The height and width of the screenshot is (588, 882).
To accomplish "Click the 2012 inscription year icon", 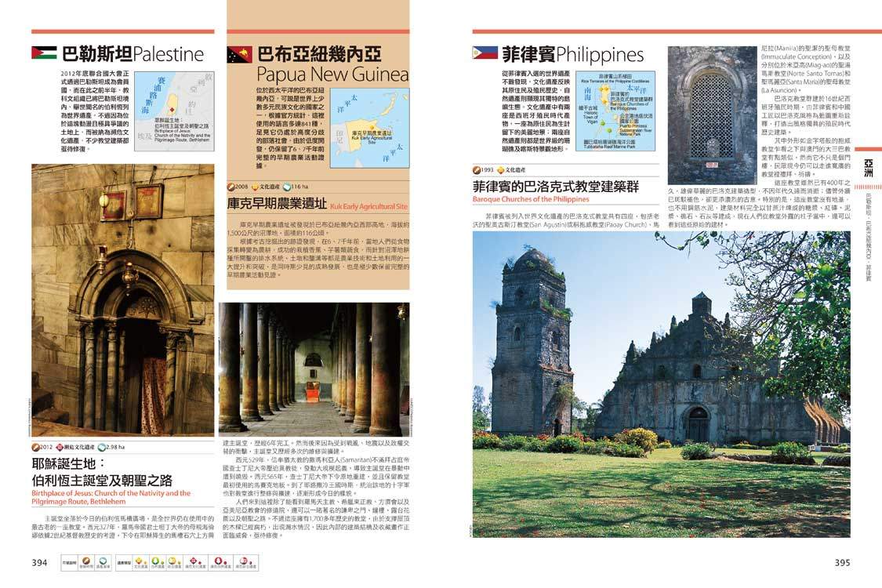I will pos(36,445).
